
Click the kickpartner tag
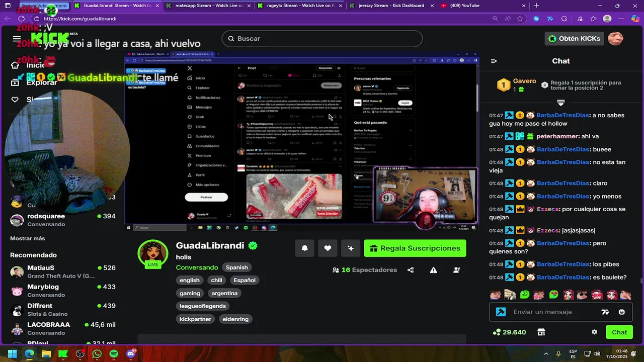pos(195,319)
